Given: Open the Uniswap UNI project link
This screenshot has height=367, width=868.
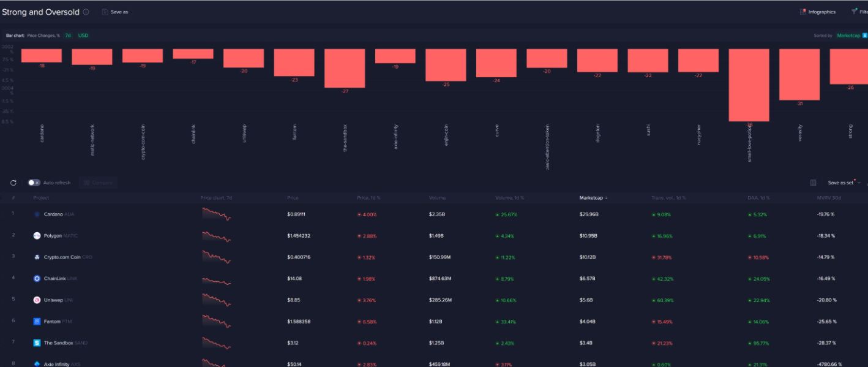Looking at the screenshot, I should 59,300.
